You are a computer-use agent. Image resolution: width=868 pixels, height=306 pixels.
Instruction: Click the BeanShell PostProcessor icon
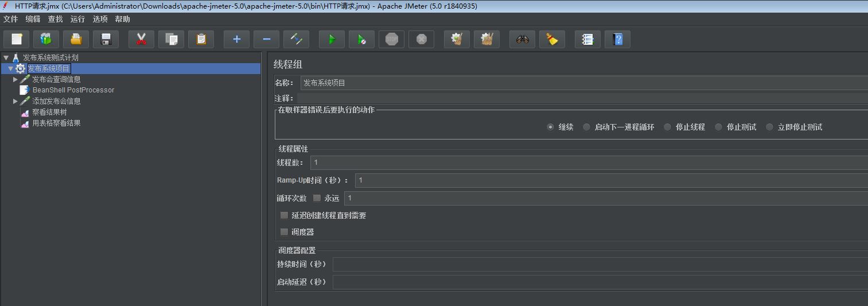click(25, 90)
